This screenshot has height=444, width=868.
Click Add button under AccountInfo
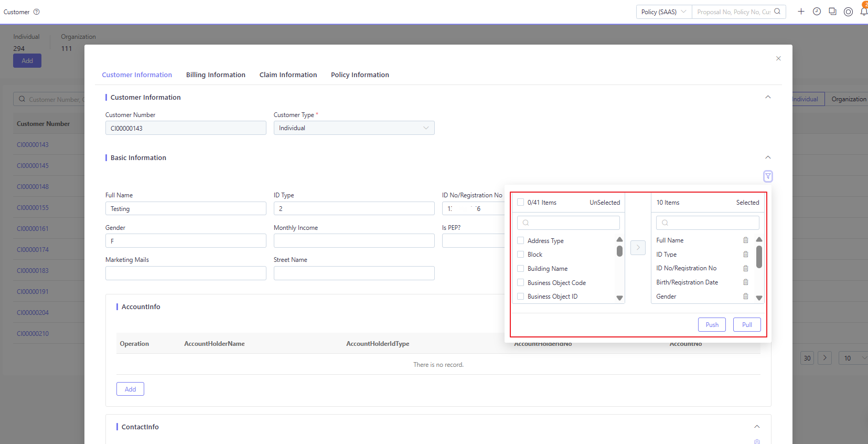point(130,389)
